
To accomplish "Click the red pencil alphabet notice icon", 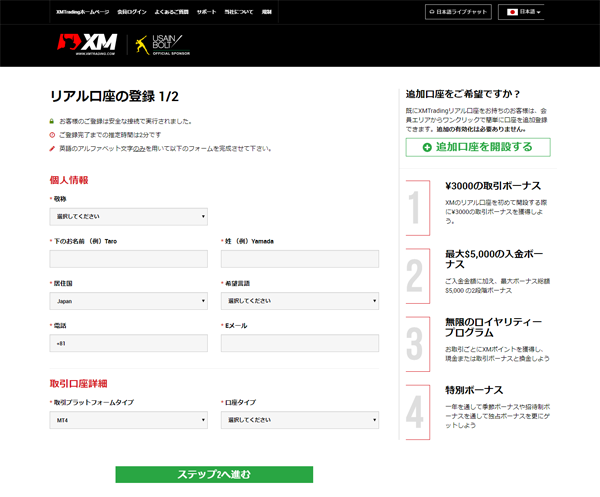I will click(x=52, y=148).
